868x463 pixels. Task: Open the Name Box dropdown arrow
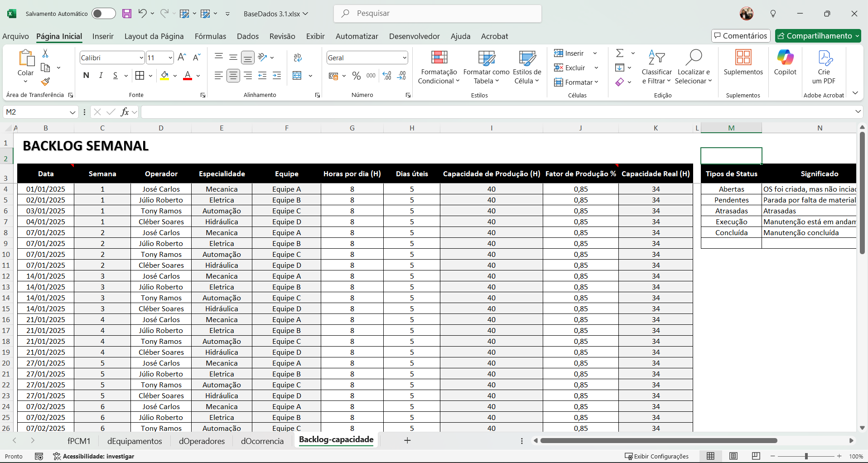pyautogui.click(x=72, y=112)
